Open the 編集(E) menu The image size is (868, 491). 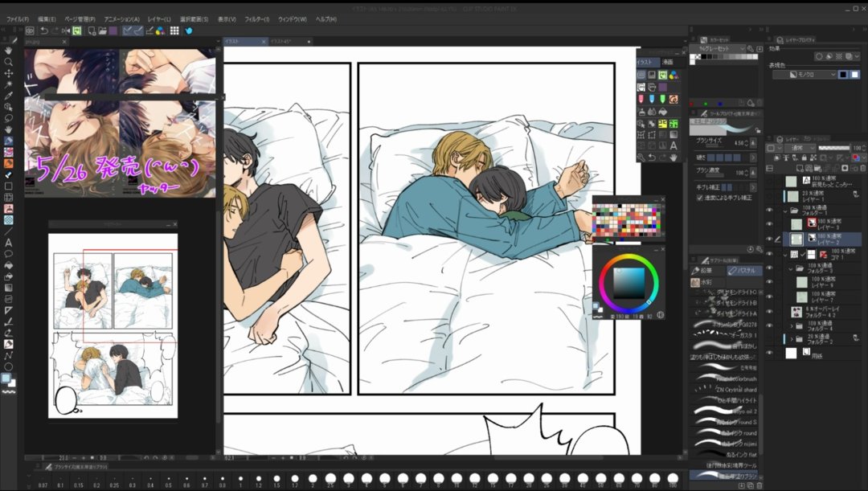tap(47, 18)
